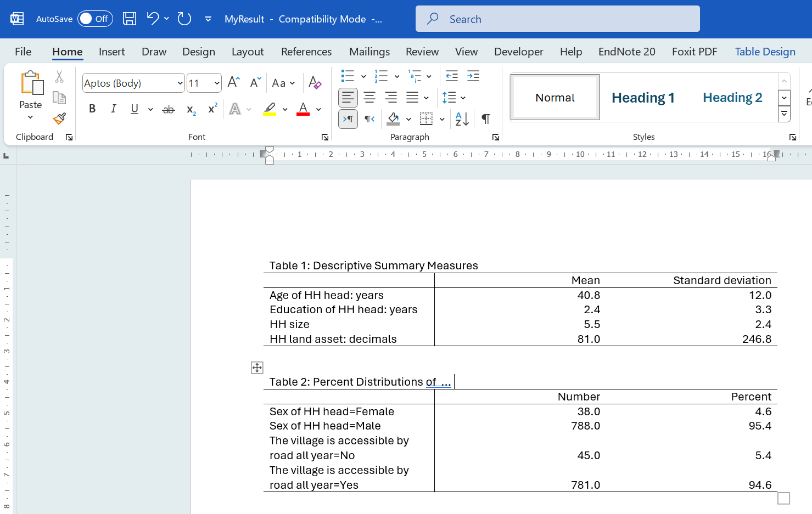Expand the Styles gallery
Image resolution: width=812 pixels, height=514 pixels.
[784, 114]
